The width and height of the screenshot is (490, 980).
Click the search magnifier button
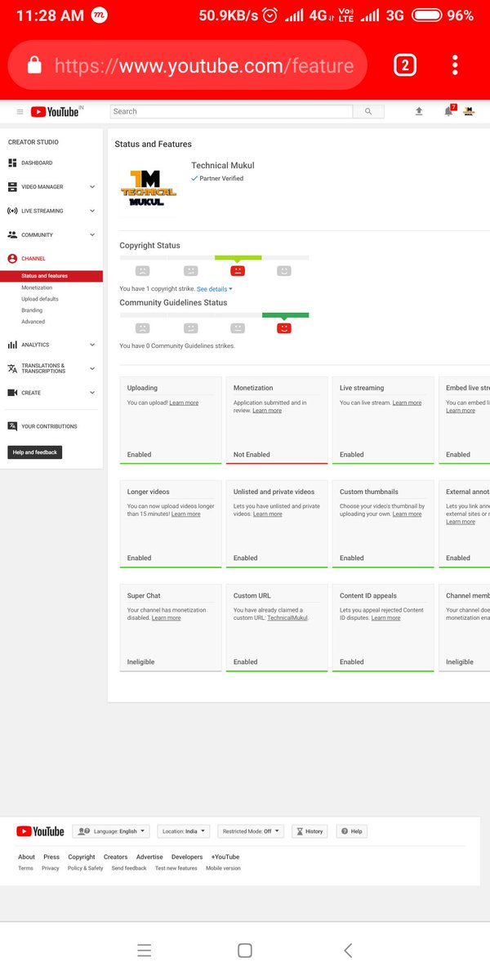[x=368, y=112]
